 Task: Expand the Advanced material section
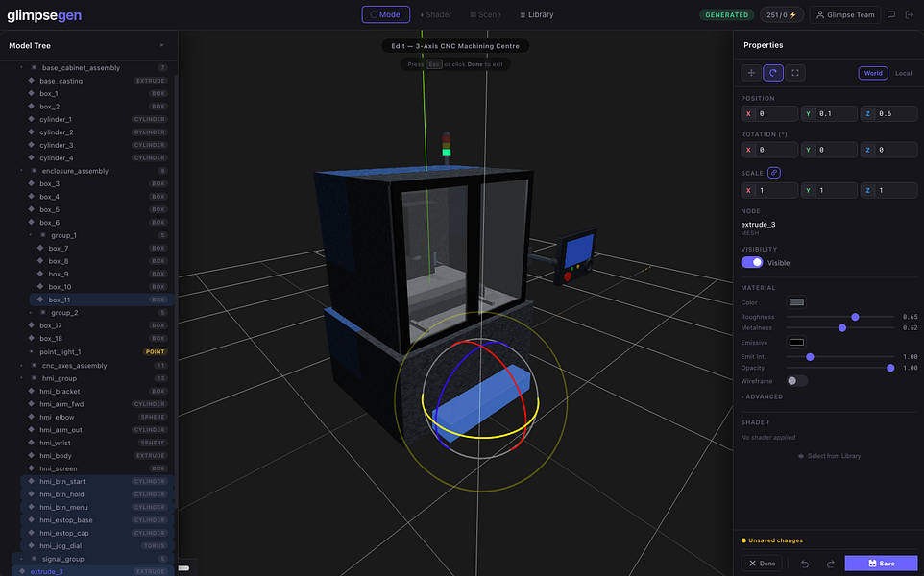tap(762, 396)
